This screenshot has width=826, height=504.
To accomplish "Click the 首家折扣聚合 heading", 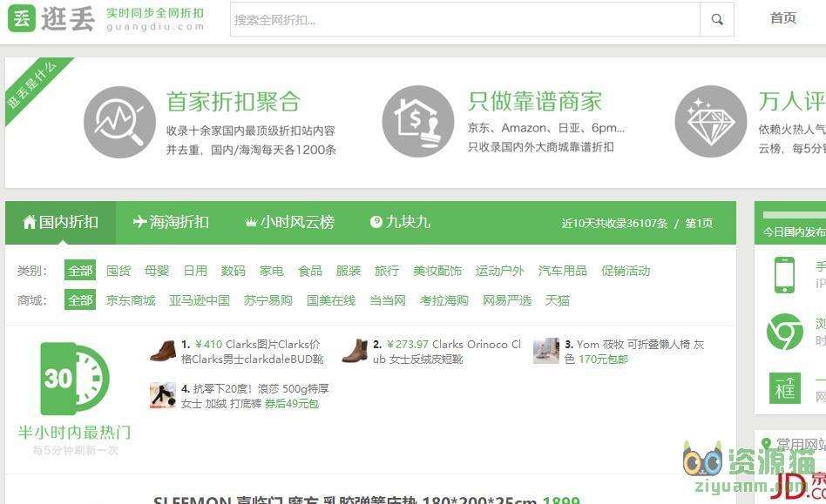I will point(234,102).
